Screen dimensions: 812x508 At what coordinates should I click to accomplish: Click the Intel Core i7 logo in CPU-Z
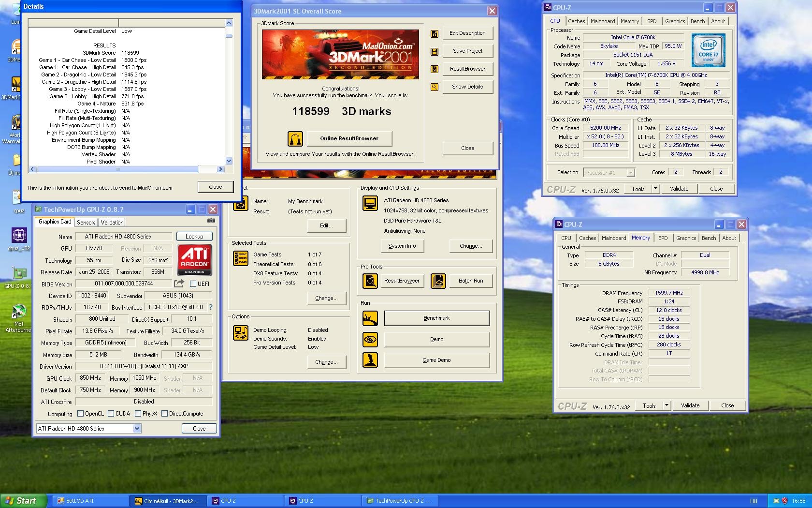(x=708, y=50)
